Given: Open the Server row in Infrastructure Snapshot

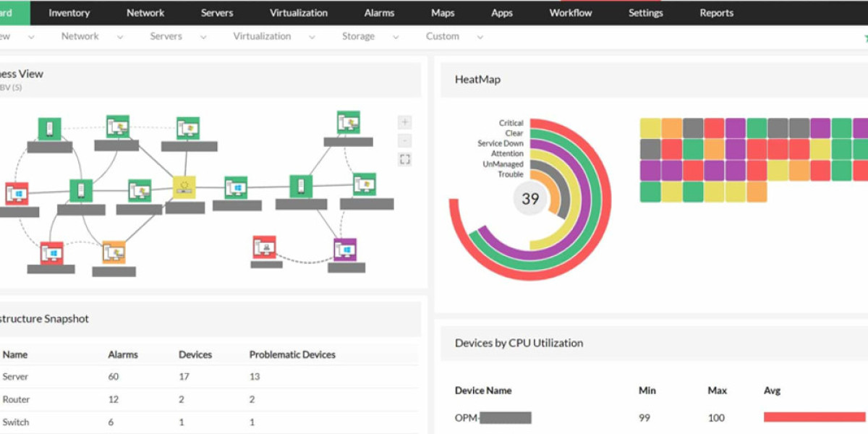Looking at the screenshot, I should [16, 377].
